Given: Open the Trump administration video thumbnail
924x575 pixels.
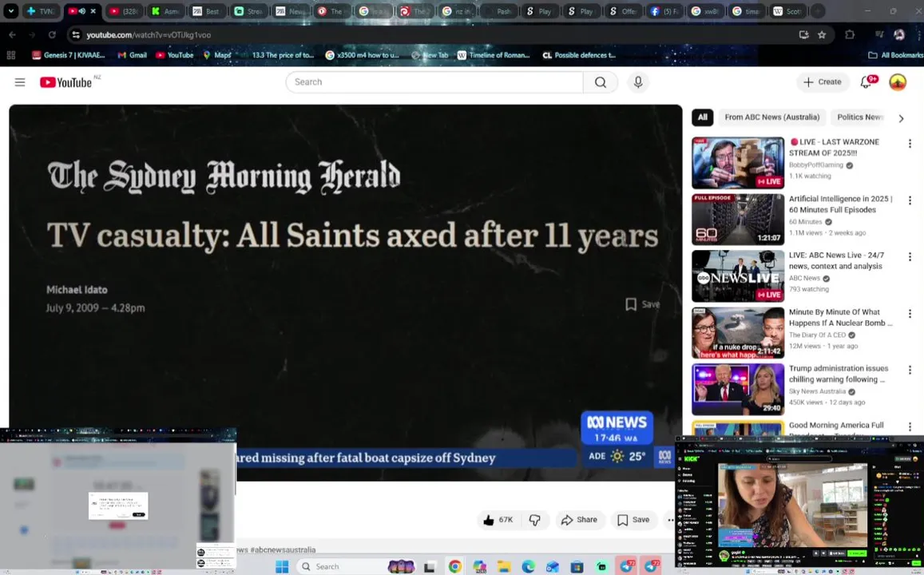Looking at the screenshot, I should pos(738,390).
